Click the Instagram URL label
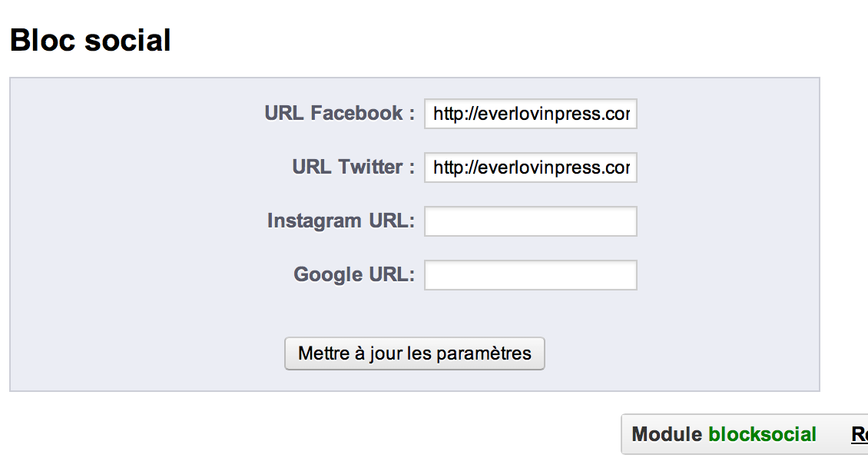This screenshot has height=458, width=868. pyautogui.click(x=340, y=221)
